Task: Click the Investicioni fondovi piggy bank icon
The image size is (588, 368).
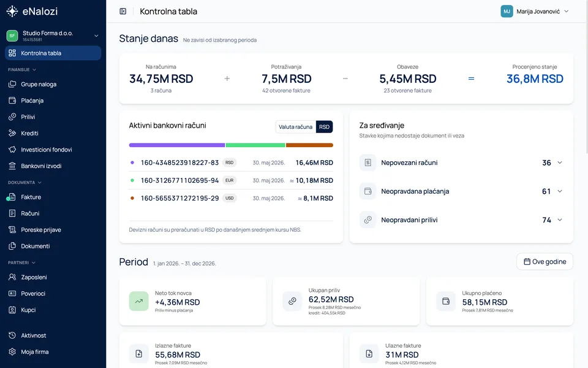Action: 12,150
